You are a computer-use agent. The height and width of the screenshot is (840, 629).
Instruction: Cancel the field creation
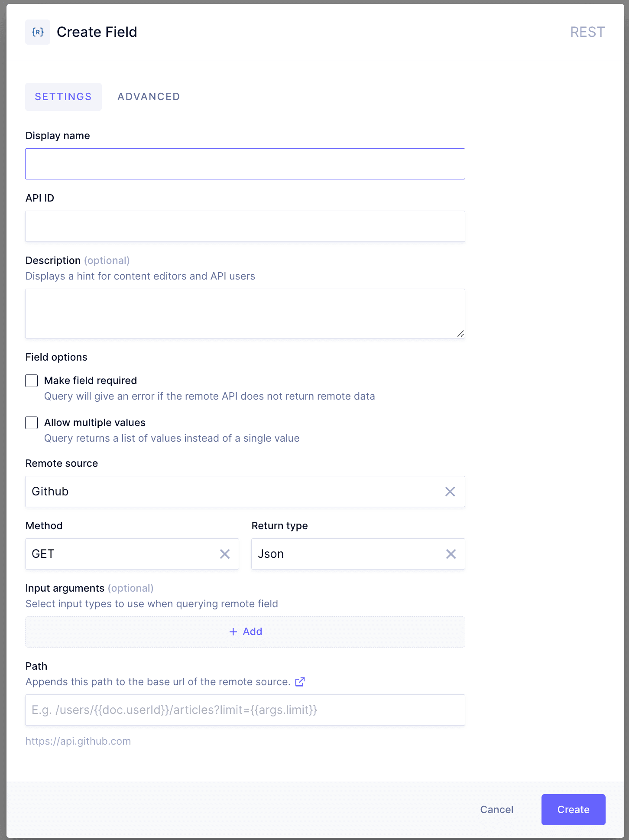pos(496,809)
